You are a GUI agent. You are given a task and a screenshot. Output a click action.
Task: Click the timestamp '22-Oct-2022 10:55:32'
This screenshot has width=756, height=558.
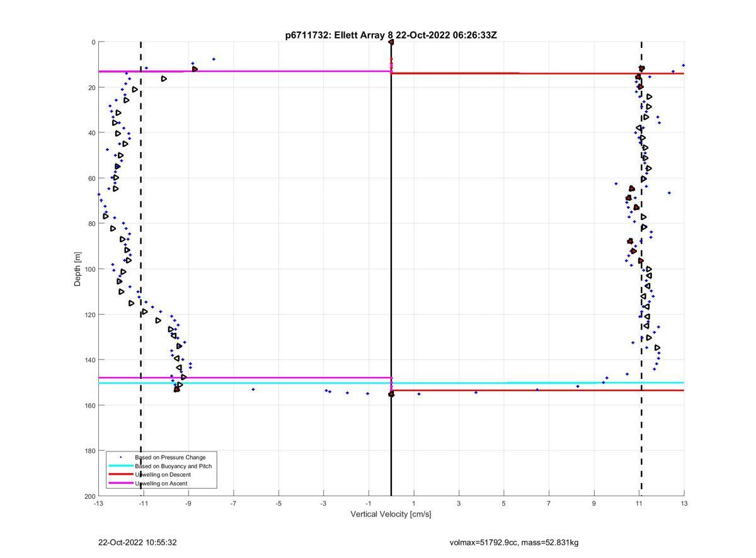(137, 542)
